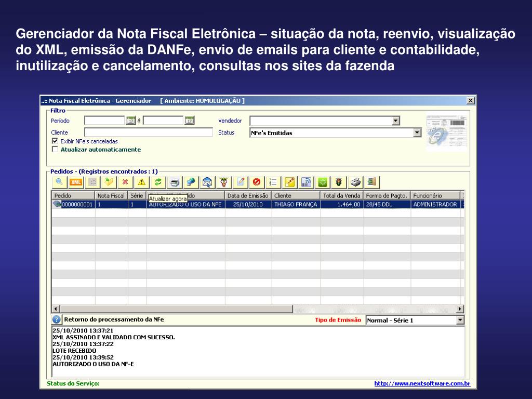Click the blue globe toolbar icon

click(x=191, y=182)
